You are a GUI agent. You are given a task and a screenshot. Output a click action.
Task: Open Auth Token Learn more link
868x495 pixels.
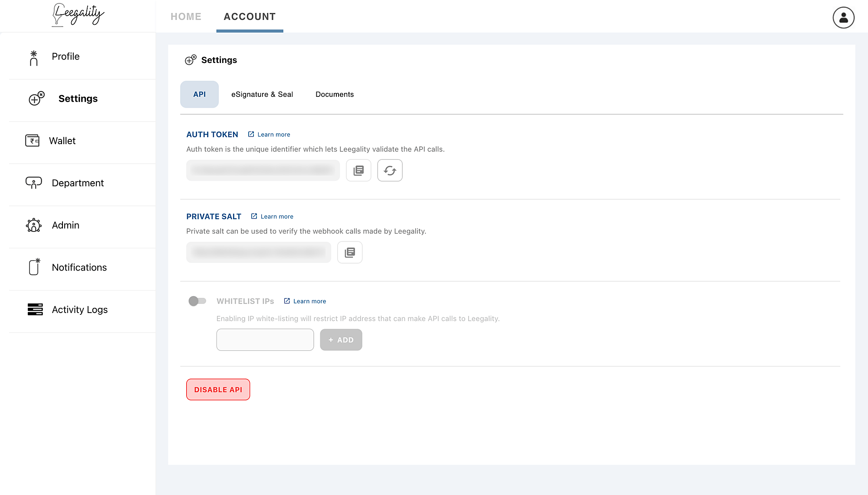pyautogui.click(x=273, y=135)
